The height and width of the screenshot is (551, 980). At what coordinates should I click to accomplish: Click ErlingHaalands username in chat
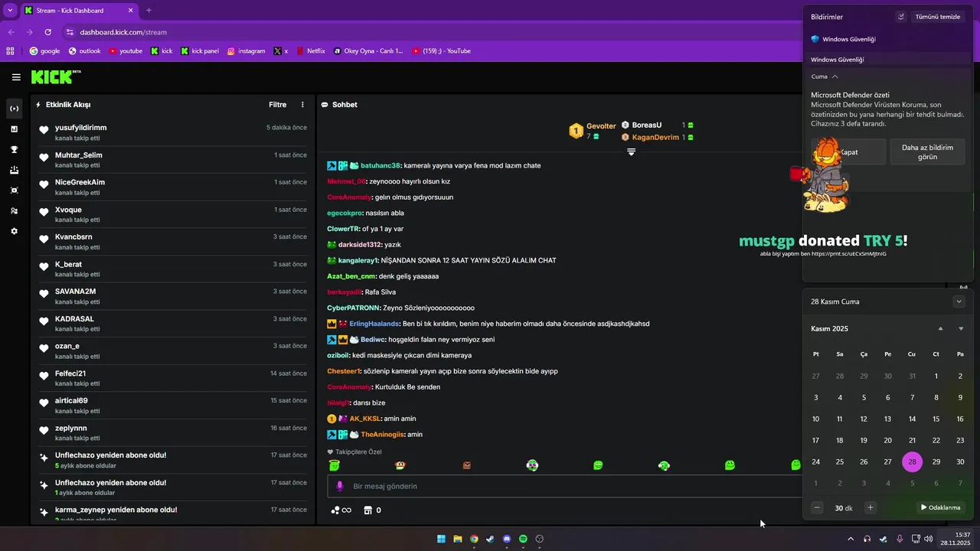point(374,324)
